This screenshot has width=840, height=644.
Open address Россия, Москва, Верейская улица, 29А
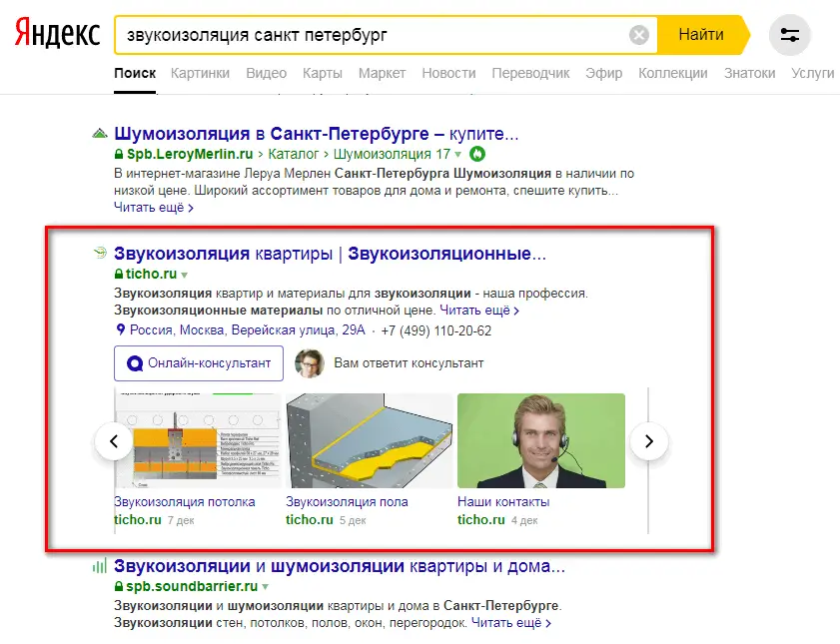[248, 330]
